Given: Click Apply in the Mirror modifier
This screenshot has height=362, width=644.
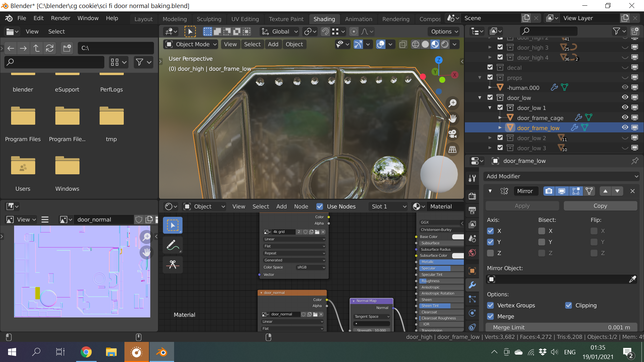Looking at the screenshot, I should [x=522, y=206].
